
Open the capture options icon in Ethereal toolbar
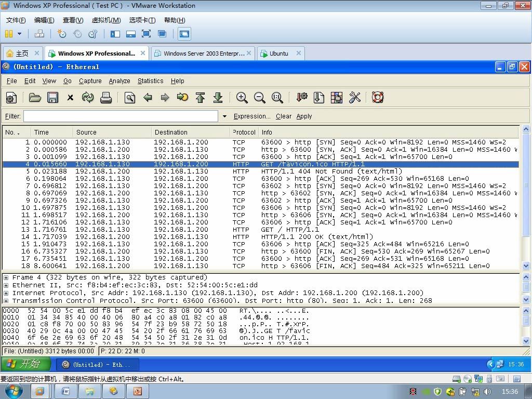[x=11, y=98]
